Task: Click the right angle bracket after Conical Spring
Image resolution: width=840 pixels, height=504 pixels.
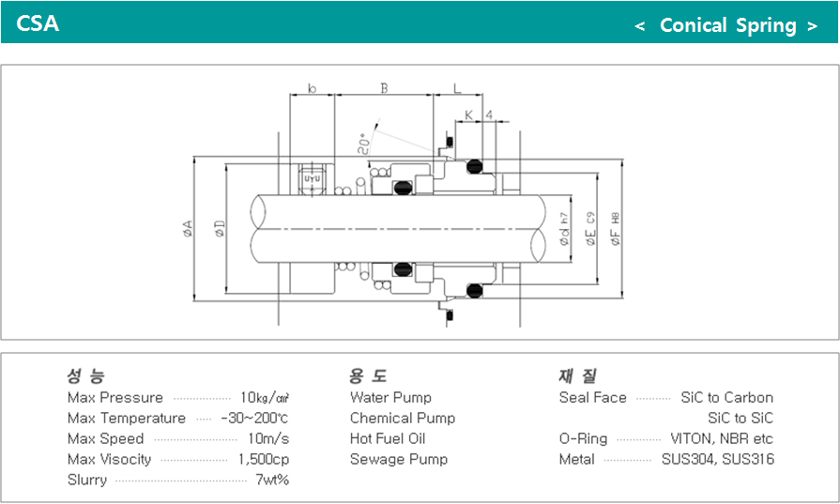Action: tap(812, 26)
